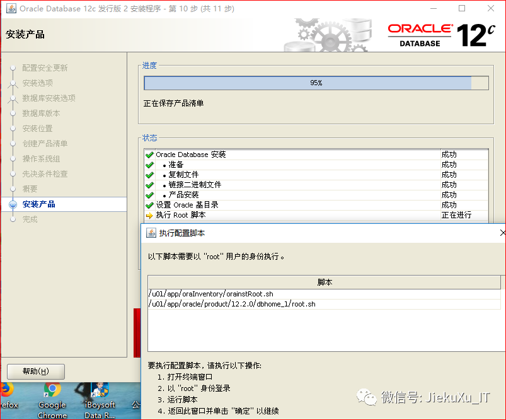Minimize the Oracle installer window
Screen dimensions: 506x420
pos(434,8)
